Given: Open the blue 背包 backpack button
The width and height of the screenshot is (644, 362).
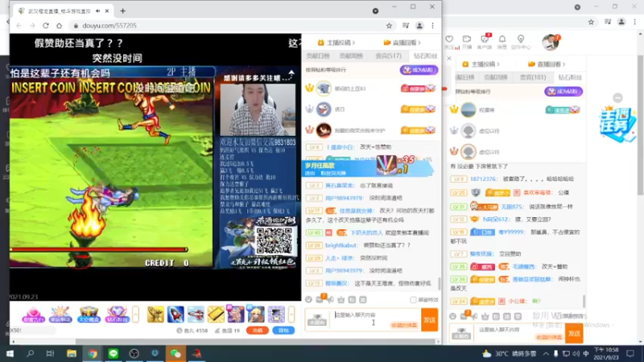Looking at the screenshot, I should [283, 331].
